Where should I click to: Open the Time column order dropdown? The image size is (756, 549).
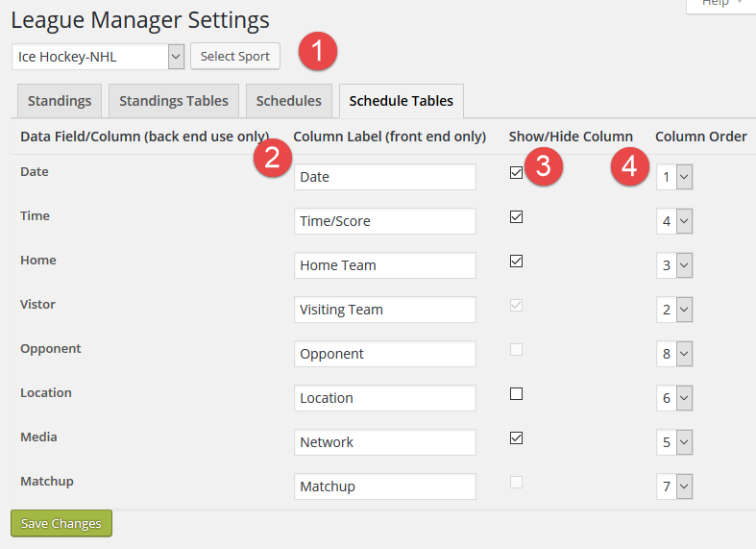pos(674,221)
